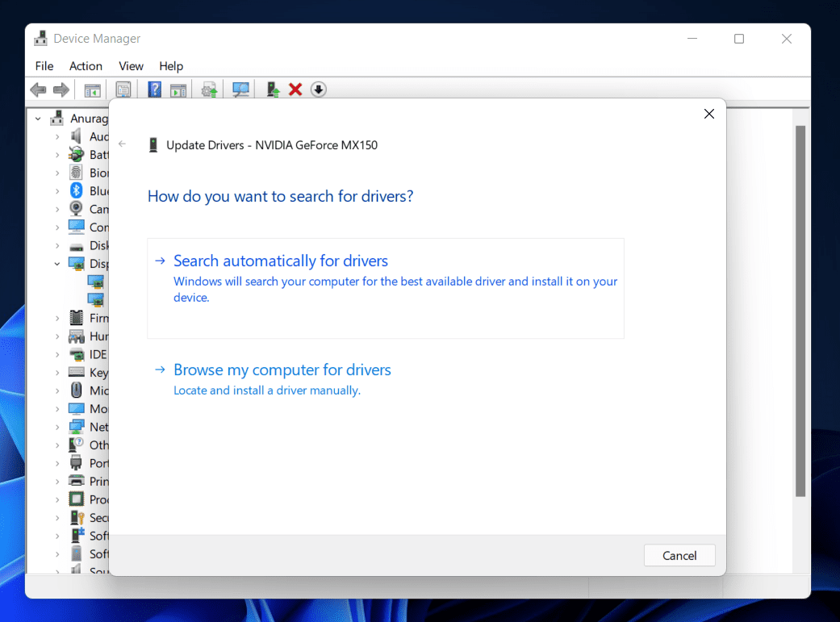Select the Audio speaker icon in tree
This screenshot has width=840, height=622.
[x=76, y=136]
